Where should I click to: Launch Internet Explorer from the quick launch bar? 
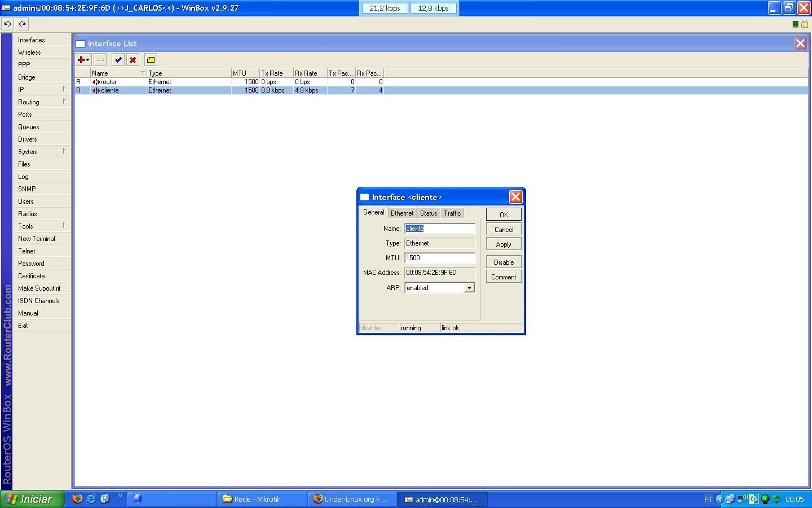point(91,499)
